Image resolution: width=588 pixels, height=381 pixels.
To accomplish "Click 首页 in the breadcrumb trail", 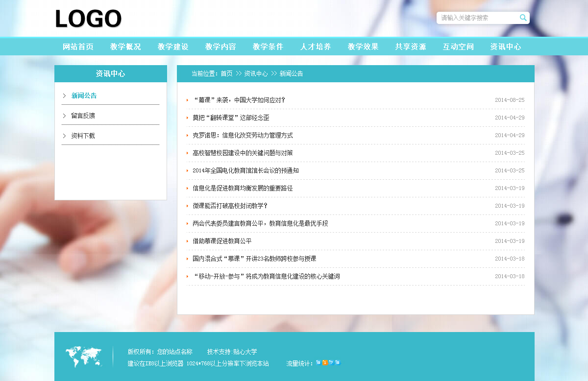I will (x=226, y=74).
